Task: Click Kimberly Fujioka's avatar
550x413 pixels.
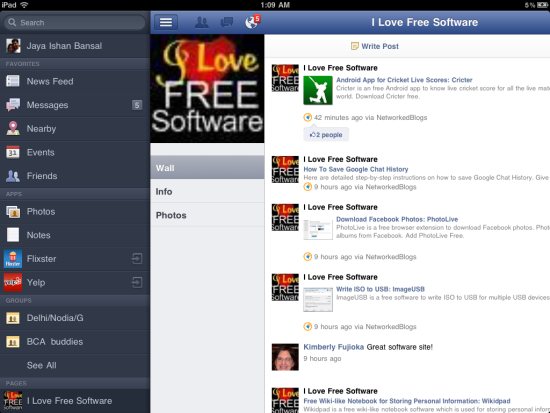Action: pyautogui.click(x=285, y=357)
